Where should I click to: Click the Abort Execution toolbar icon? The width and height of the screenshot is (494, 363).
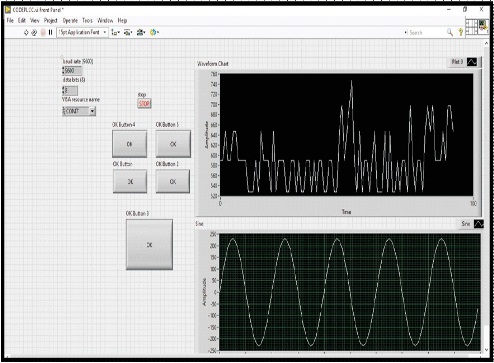click(x=43, y=32)
